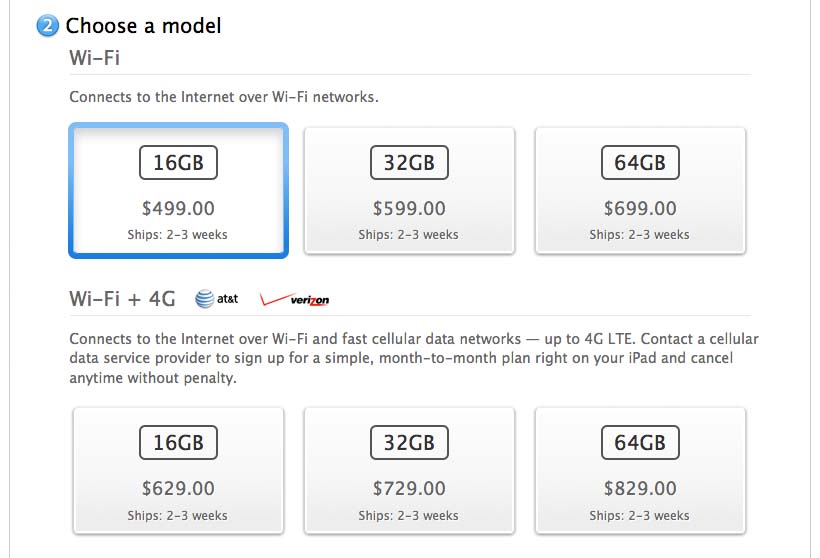Choose the $829.00 Wi-Fi + 4G model

pos(640,471)
